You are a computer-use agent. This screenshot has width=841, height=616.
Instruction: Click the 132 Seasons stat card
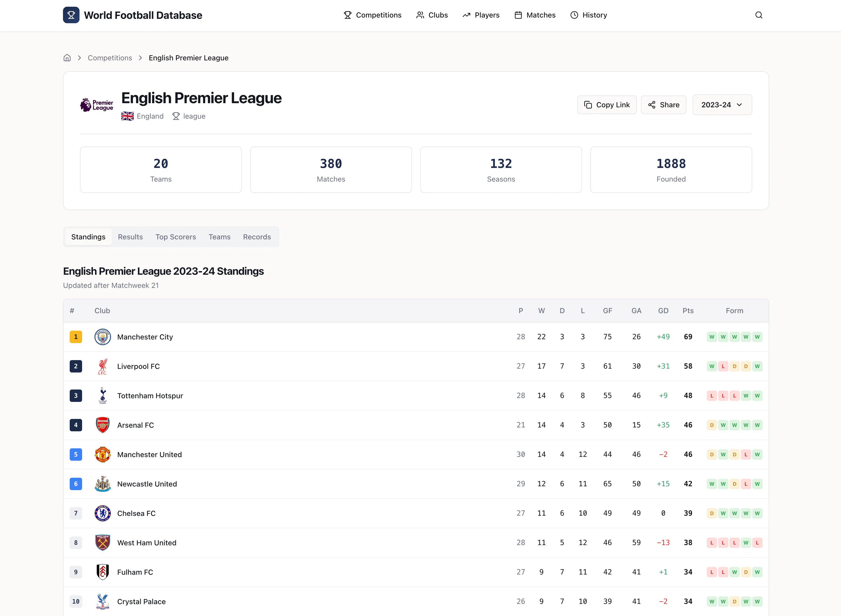(501, 170)
